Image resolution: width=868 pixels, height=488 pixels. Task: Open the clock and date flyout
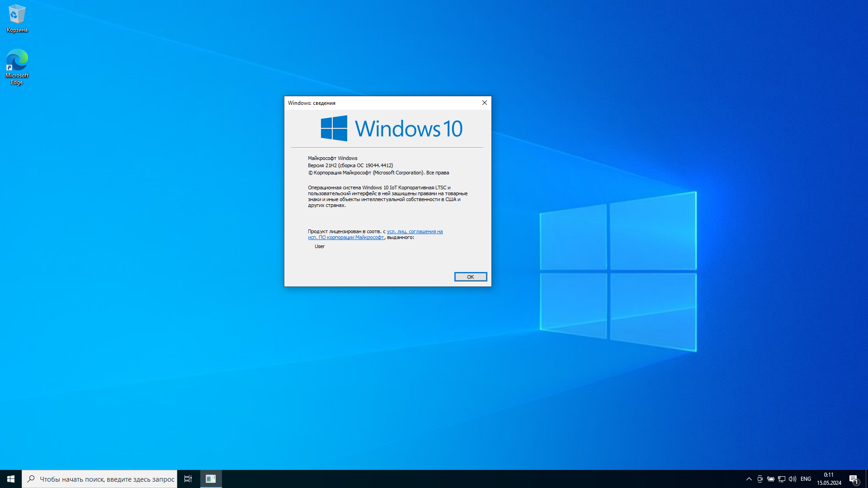829,479
